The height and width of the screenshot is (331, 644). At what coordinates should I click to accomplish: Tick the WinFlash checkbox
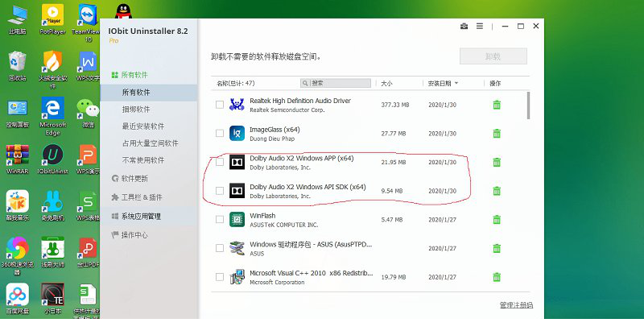[x=220, y=220]
